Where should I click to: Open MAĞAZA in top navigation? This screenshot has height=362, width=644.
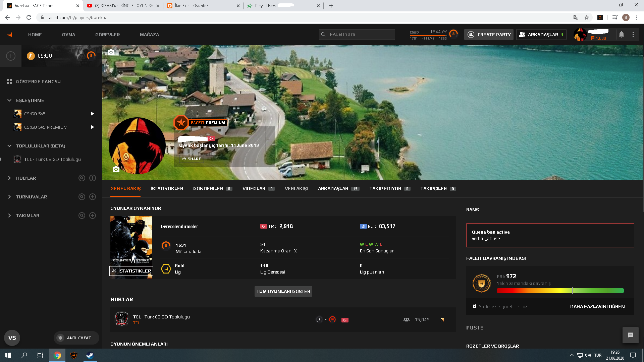(x=149, y=35)
